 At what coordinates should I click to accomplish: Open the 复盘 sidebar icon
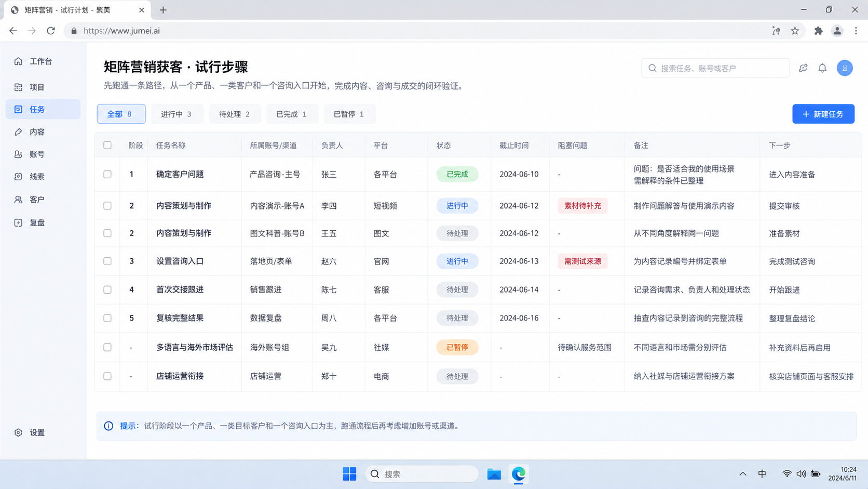18,222
